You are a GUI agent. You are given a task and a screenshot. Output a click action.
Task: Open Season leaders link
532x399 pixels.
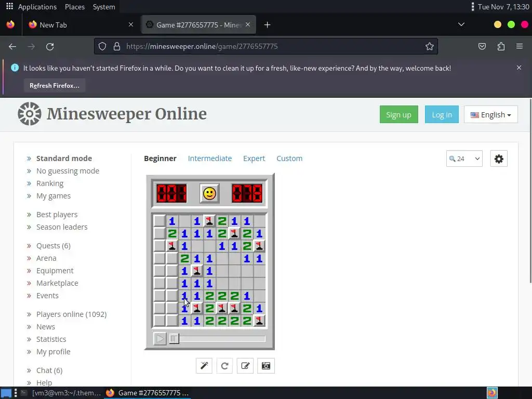click(x=62, y=227)
